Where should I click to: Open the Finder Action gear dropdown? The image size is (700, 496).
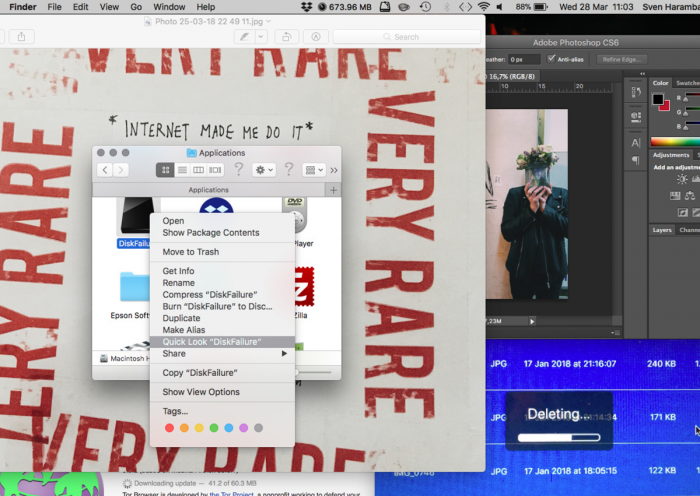[263, 170]
